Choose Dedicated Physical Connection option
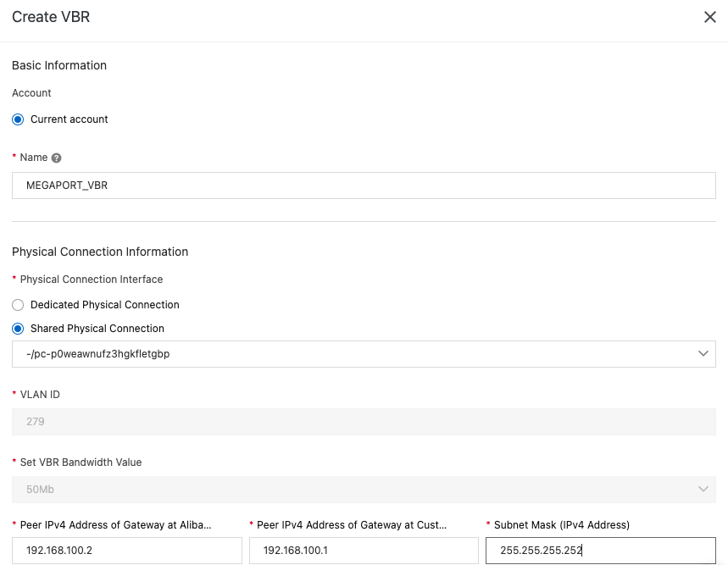This screenshot has height=565, width=728. [18, 305]
